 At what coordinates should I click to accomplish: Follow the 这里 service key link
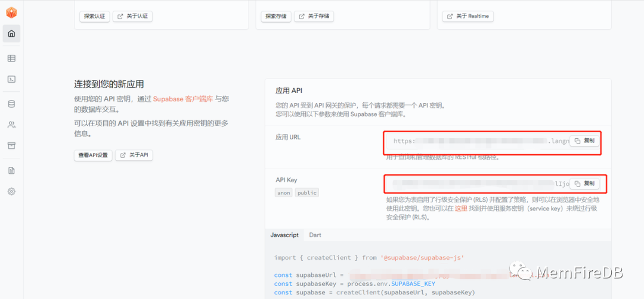(461, 209)
